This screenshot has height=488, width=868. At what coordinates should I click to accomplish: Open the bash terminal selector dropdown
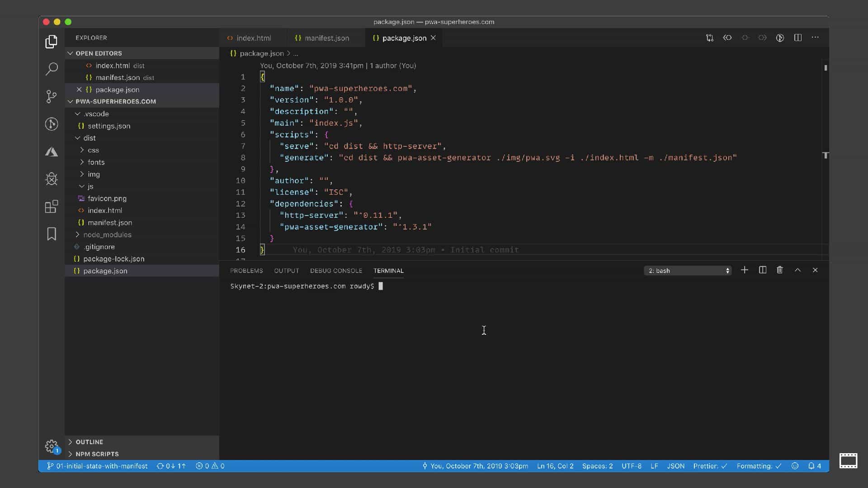[x=687, y=271]
